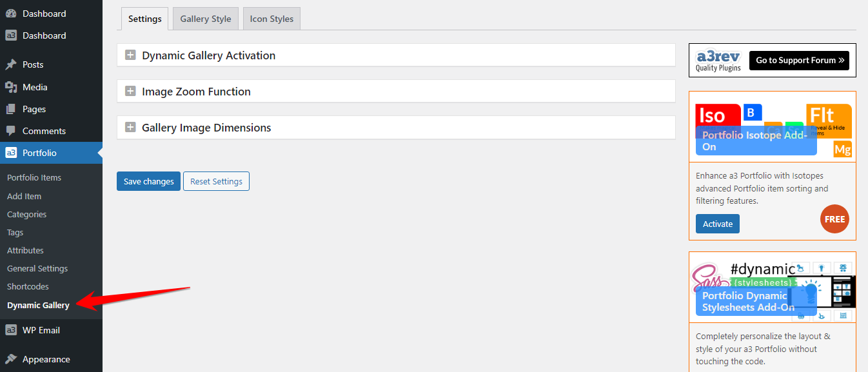Click the a3 WP Email icon
This screenshot has height=372, width=868.
pyautogui.click(x=11, y=330)
